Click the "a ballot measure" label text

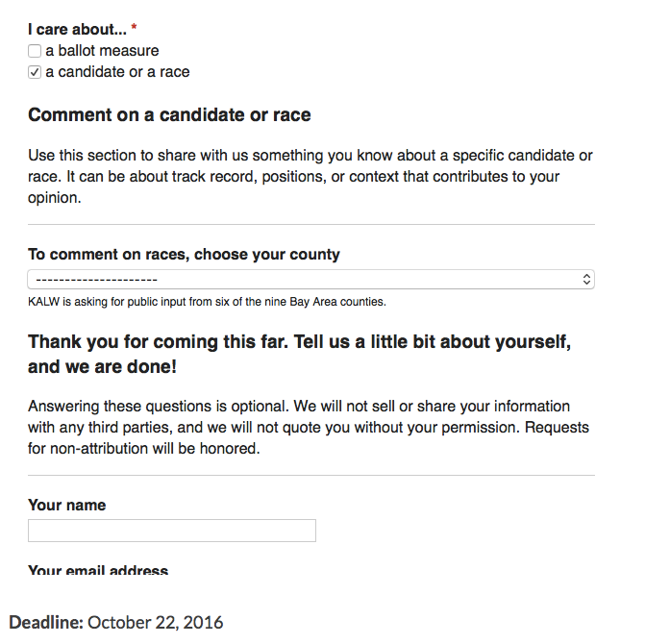(x=102, y=51)
